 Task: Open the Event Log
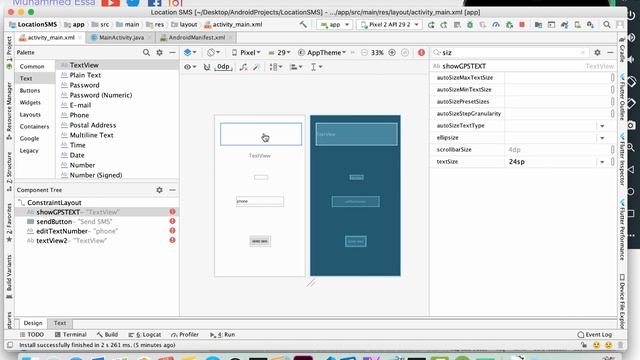click(x=594, y=335)
